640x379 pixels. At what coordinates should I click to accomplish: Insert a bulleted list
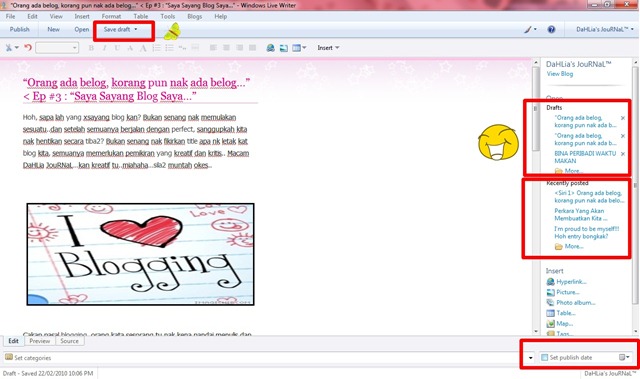[169, 48]
